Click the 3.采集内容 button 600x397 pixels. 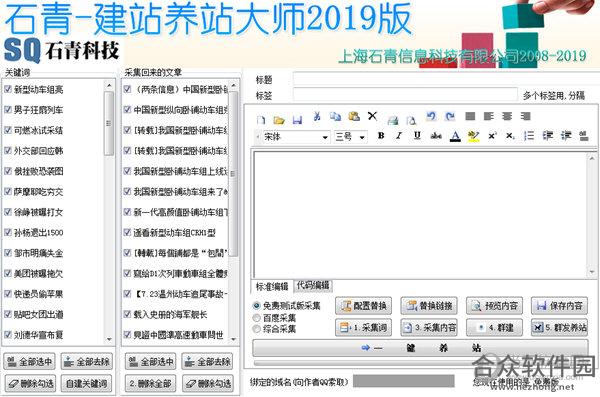pos(429,327)
